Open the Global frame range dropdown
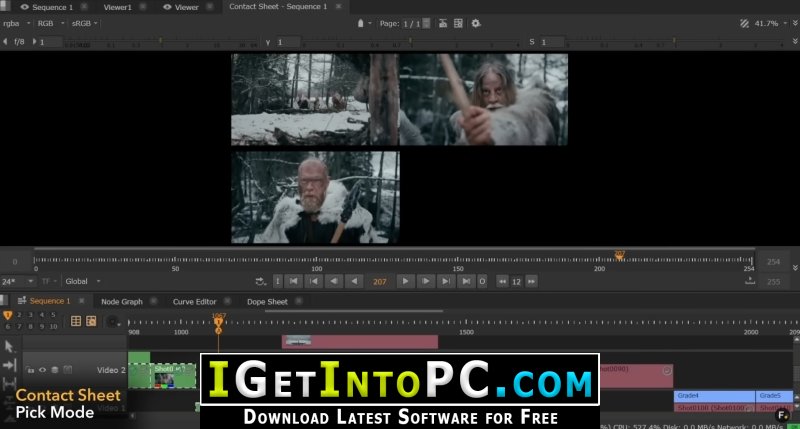800x429 pixels. click(x=83, y=281)
